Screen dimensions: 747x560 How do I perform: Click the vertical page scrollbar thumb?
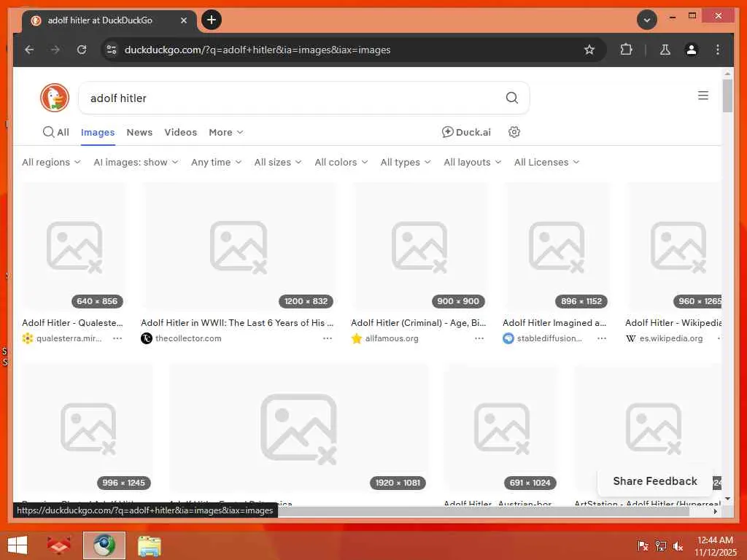727,96
